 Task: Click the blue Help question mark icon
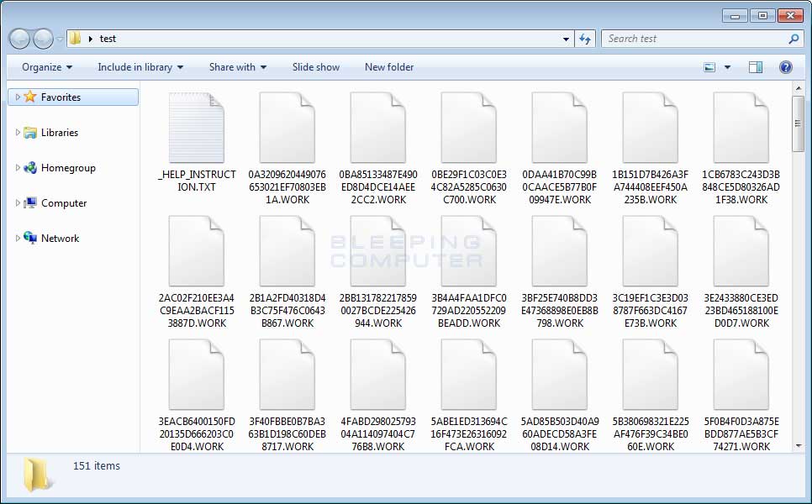pos(786,67)
